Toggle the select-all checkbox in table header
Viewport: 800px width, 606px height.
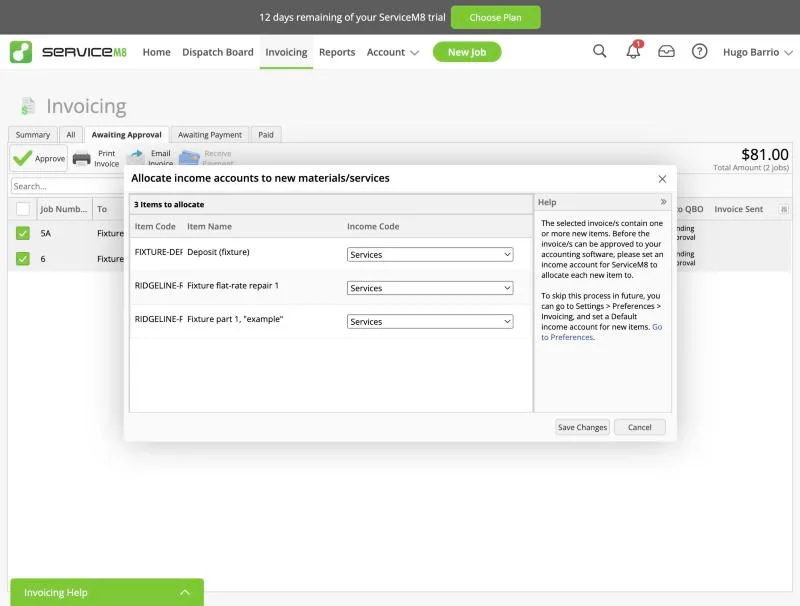23,209
